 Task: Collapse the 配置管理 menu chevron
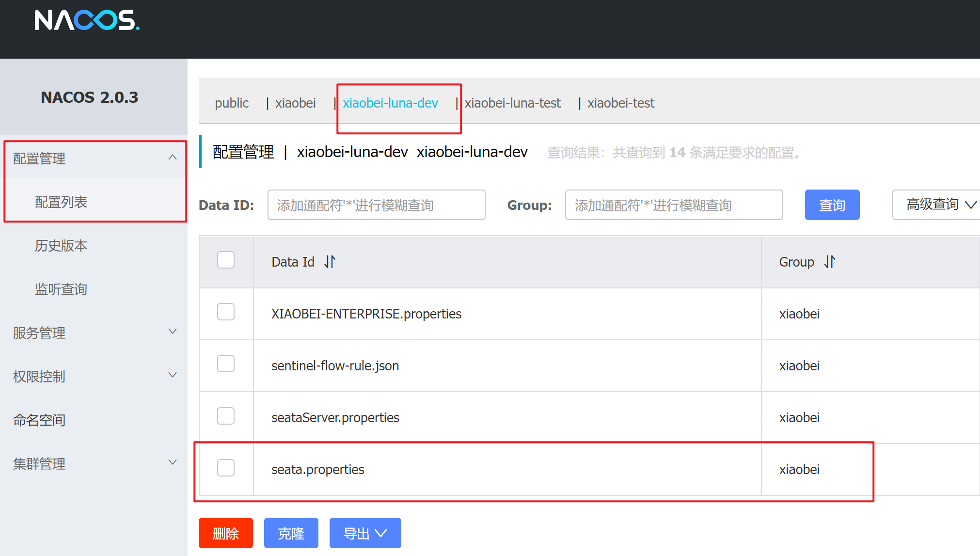(x=172, y=158)
